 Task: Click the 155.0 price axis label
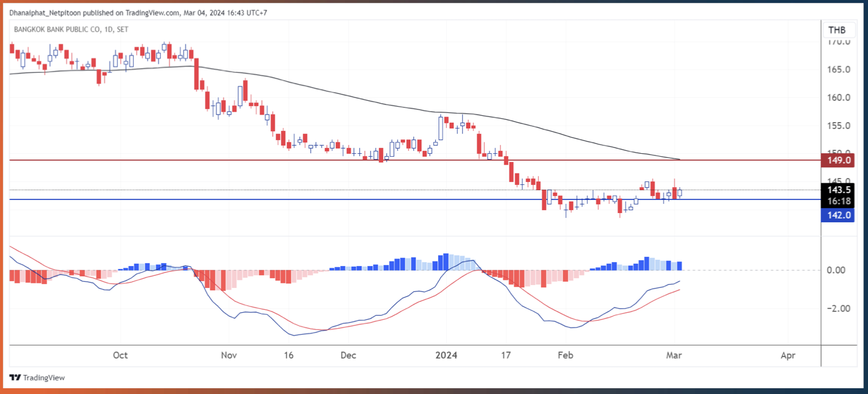[839, 126]
